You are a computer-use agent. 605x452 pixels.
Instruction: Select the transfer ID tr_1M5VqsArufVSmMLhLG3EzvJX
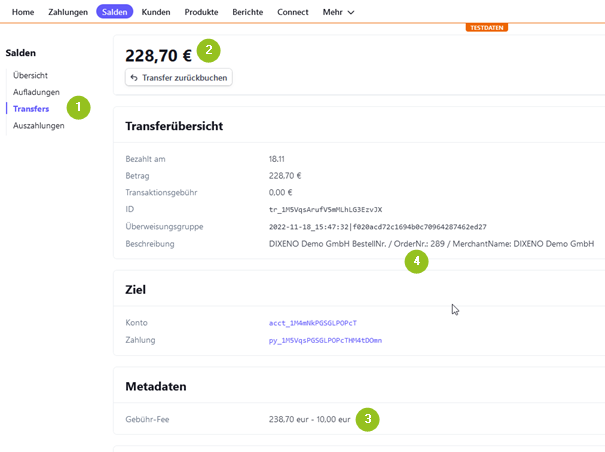[x=325, y=210]
